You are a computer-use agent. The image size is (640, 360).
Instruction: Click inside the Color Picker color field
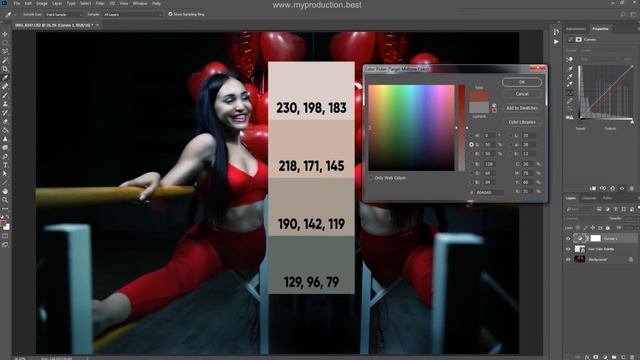tap(411, 128)
